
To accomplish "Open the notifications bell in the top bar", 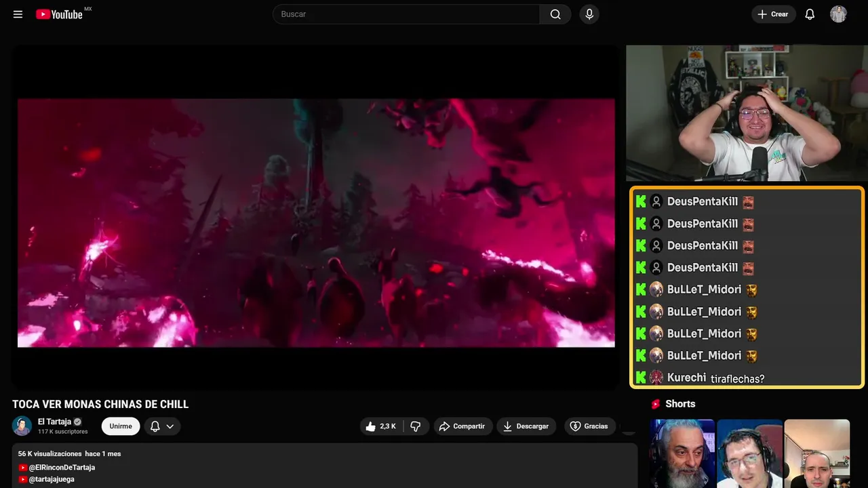I will click(x=810, y=14).
